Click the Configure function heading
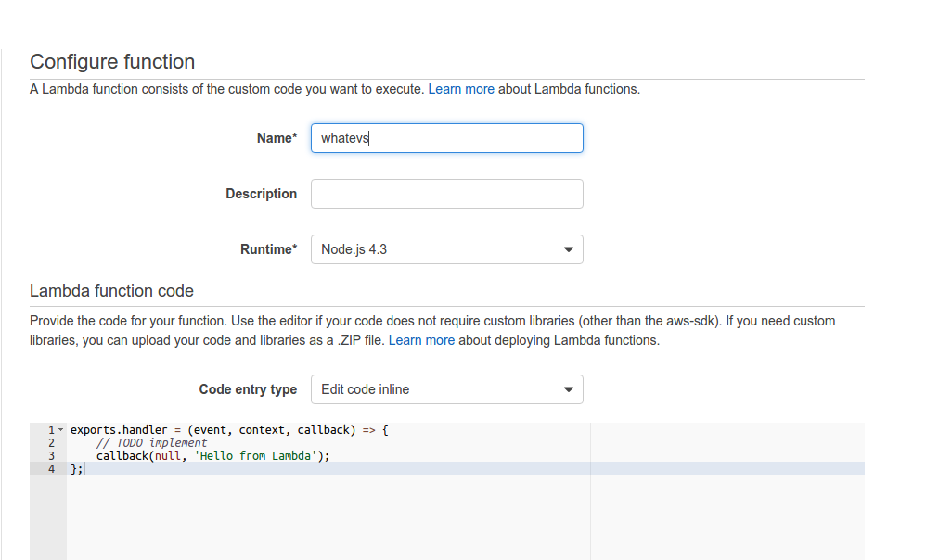The height and width of the screenshot is (560, 926). click(112, 62)
